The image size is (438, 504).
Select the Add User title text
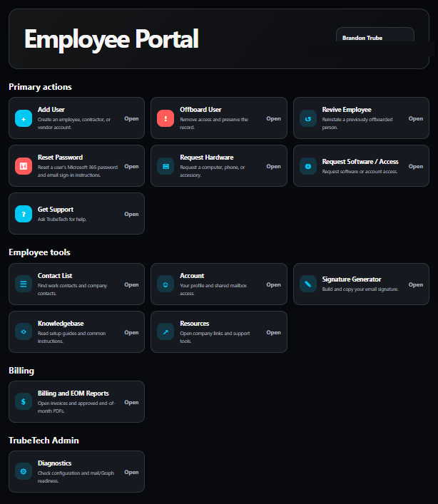[x=51, y=110]
